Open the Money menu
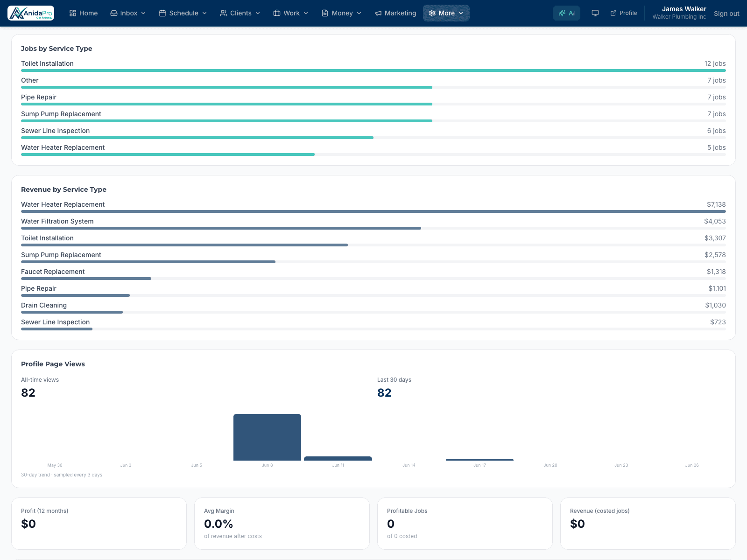 (x=341, y=13)
